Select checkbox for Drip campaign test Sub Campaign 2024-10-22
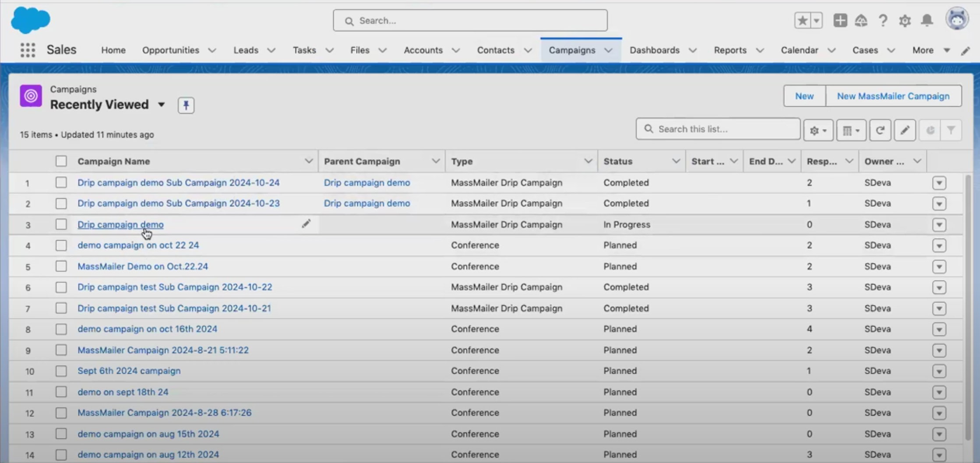The image size is (980, 463). click(61, 287)
